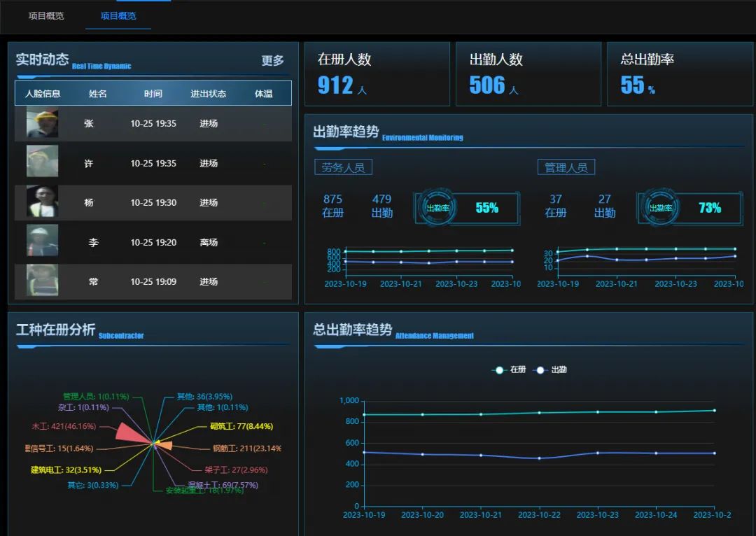This screenshot has width=756, height=536.
Task: Click the 在册人数 912 stat card
Action: 377,74
